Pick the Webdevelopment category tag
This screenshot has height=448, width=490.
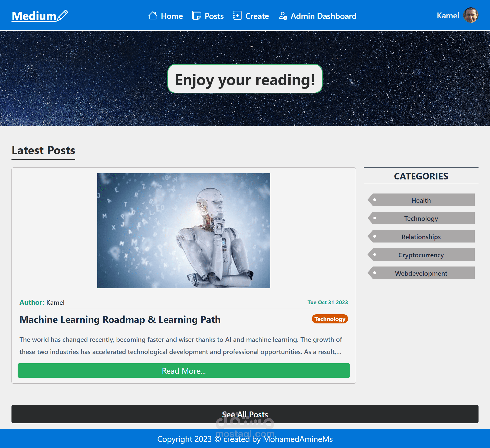click(421, 273)
